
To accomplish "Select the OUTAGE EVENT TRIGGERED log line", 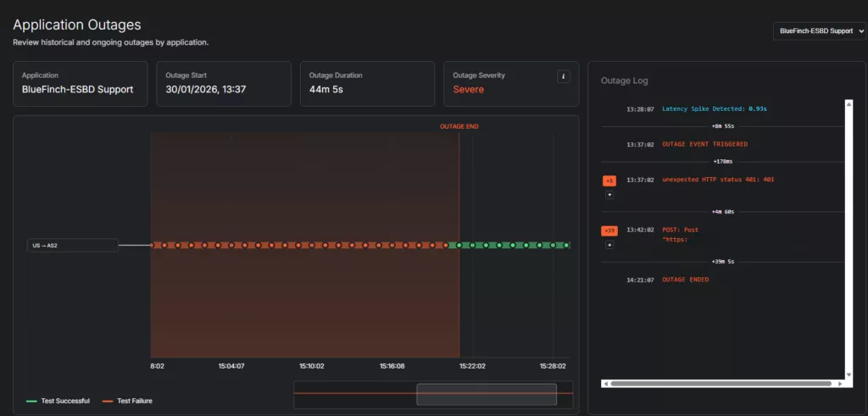I will [x=704, y=144].
